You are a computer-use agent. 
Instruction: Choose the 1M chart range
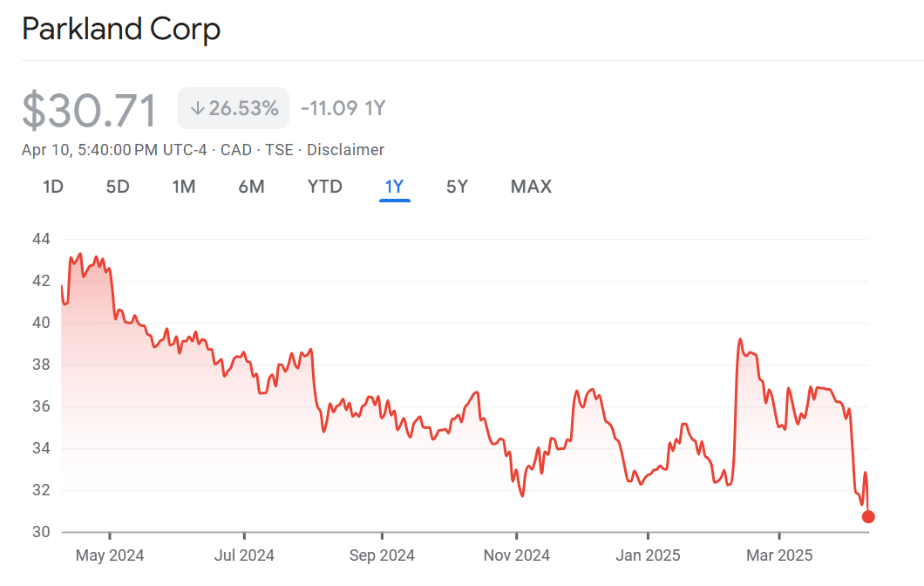tap(183, 187)
